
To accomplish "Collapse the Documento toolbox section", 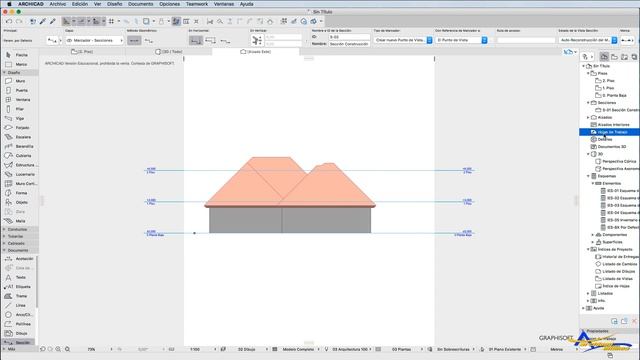I will (4, 250).
